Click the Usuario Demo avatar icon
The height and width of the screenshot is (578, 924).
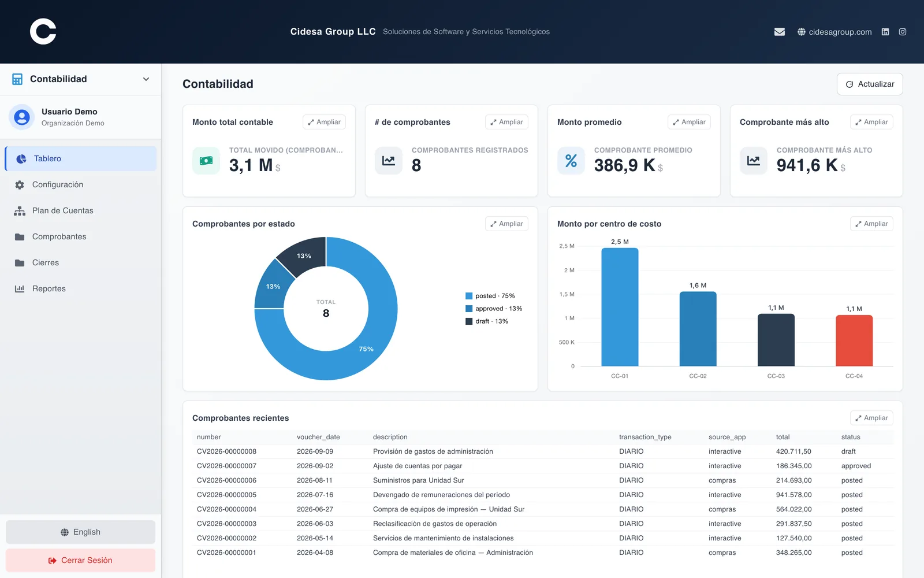click(22, 117)
